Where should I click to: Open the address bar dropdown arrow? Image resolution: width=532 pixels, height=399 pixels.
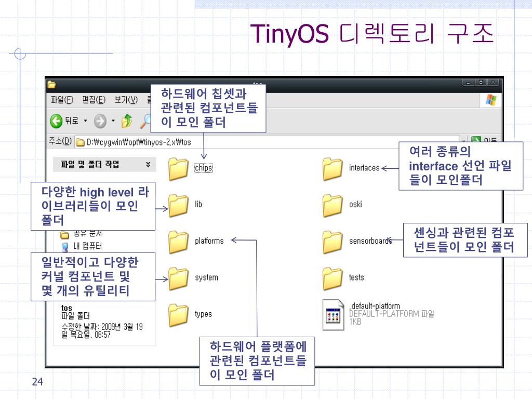(463, 139)
